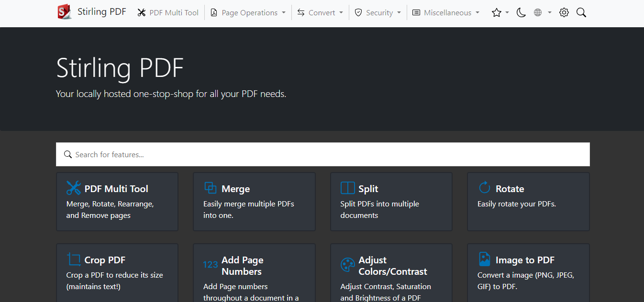644x302 pixels.
Task: Expand the Convert dropdown menu
Action: pyautogui.click(x=320, y=13)
